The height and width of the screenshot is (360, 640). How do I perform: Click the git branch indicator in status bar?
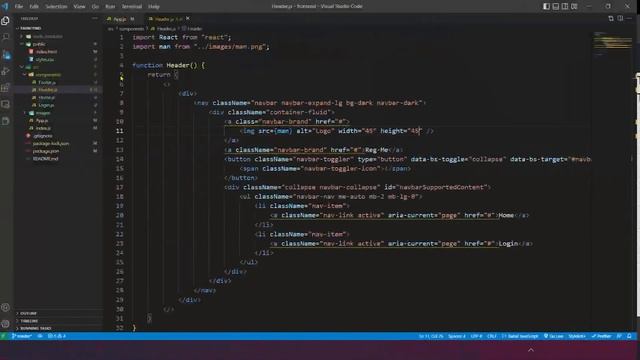tap(22, 336)
